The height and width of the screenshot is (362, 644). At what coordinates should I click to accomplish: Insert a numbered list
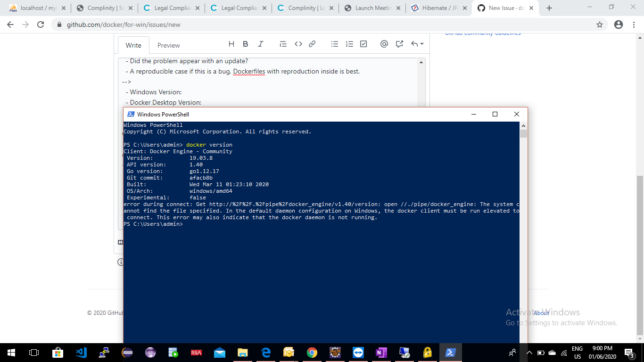pyautogui.click(x=349, y=44)
